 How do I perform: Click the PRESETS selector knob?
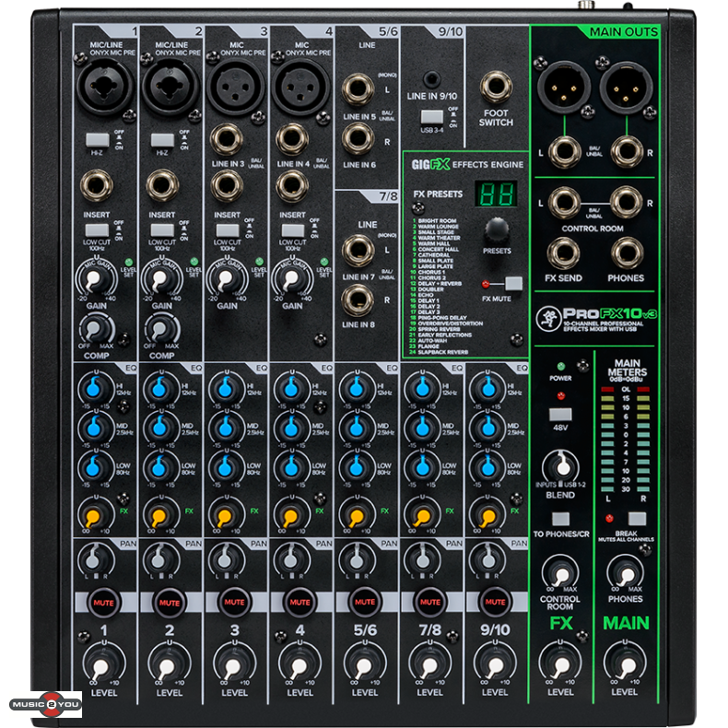pyautogui.click(x=497, y=229)
